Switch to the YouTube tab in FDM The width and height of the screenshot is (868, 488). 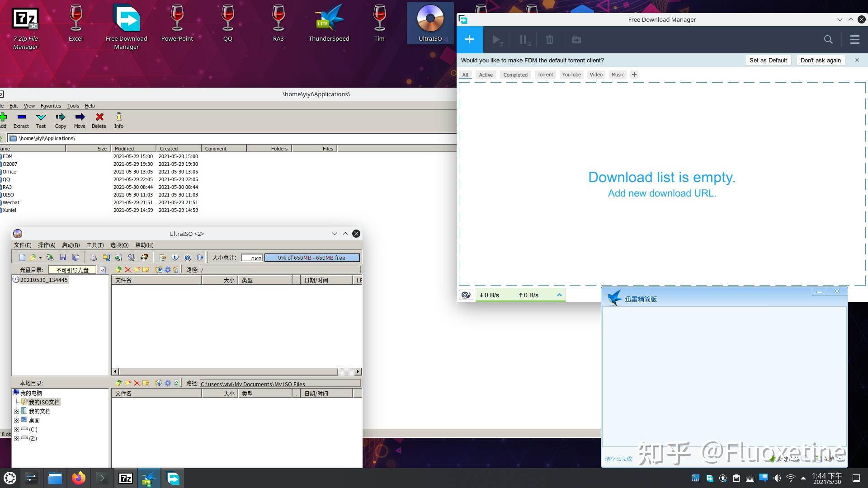[571, 75]
